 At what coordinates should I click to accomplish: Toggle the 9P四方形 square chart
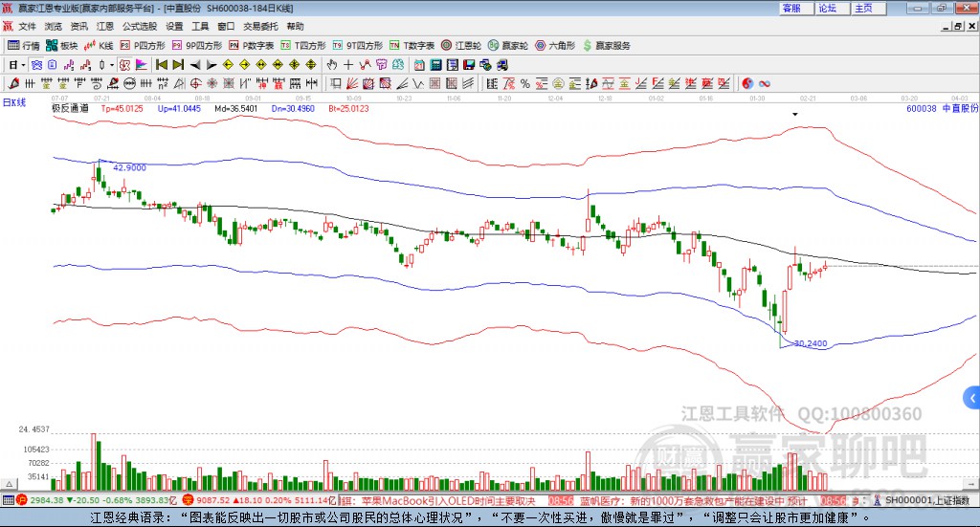click(197, 45)
